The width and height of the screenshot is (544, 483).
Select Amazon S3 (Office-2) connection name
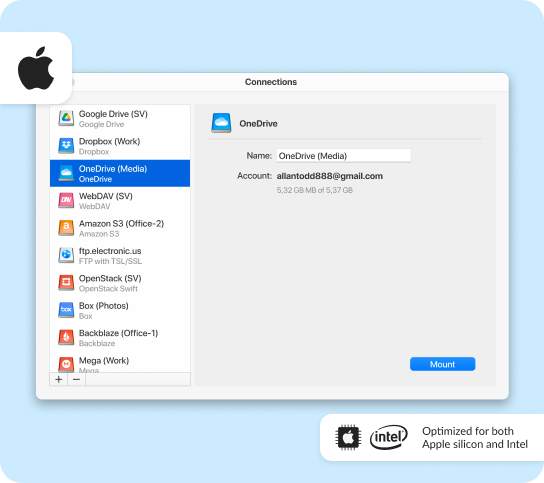(121, 223)
